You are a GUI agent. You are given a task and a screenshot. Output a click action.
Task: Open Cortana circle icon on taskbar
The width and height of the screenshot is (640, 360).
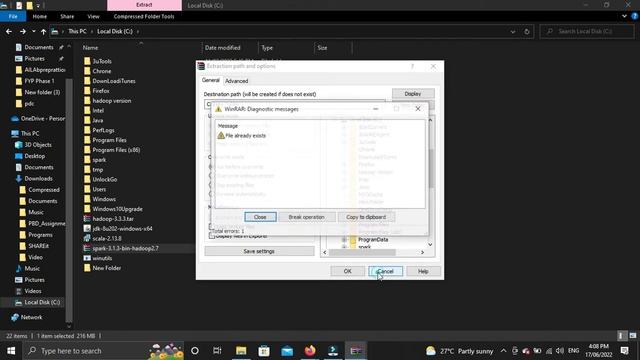pos(195,351)
